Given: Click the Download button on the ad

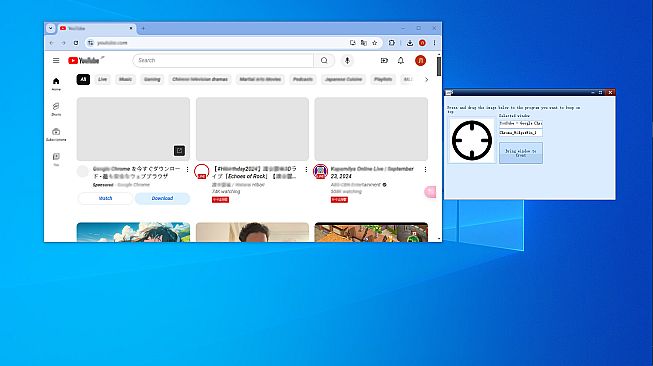Looking at the screenshot, I should coord(162,198).
